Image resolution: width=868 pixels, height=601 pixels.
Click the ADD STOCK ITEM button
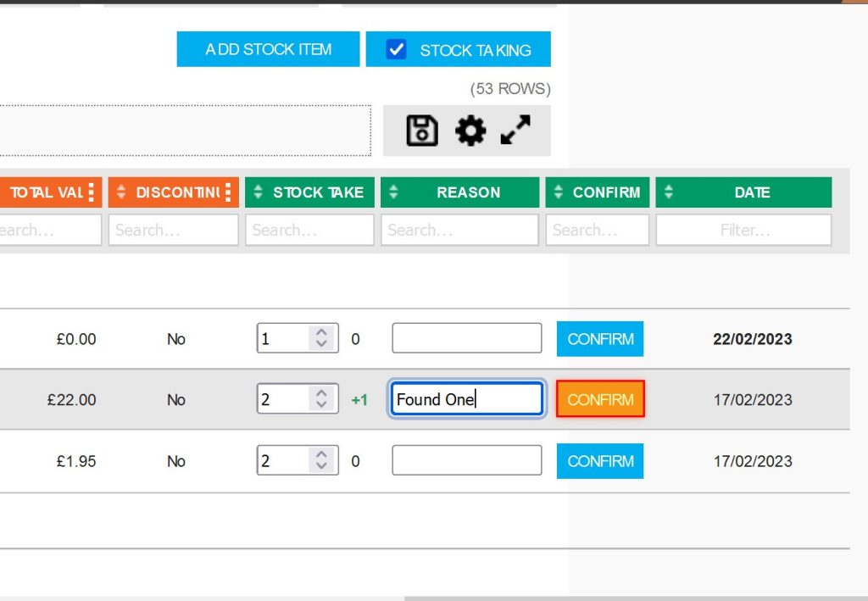point(267,48)
